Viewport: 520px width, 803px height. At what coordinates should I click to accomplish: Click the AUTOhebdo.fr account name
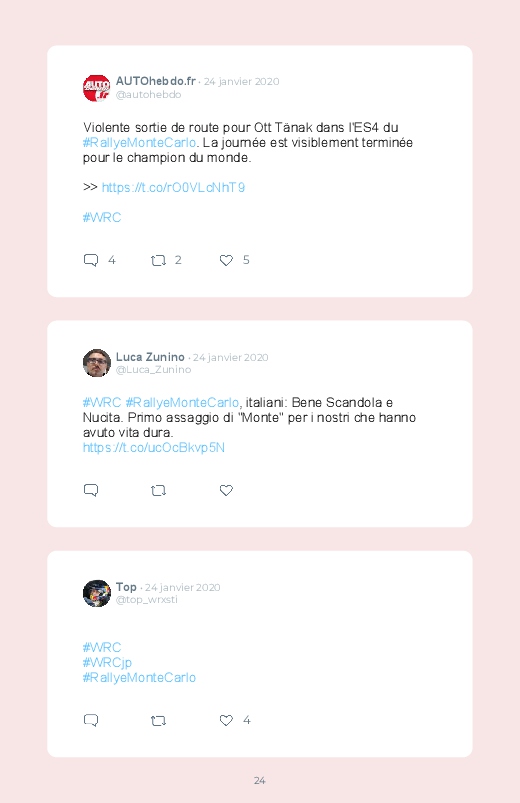tap(156, 81)
